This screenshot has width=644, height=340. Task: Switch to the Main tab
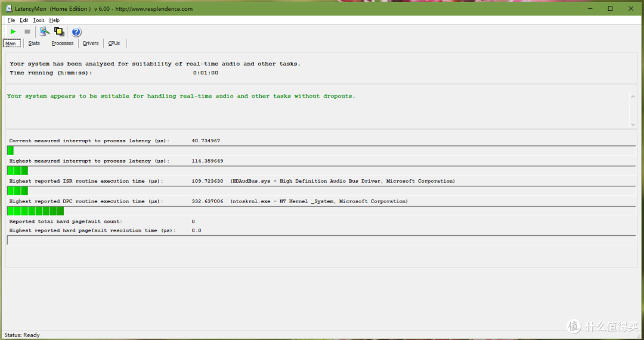(x=11, y=43)
